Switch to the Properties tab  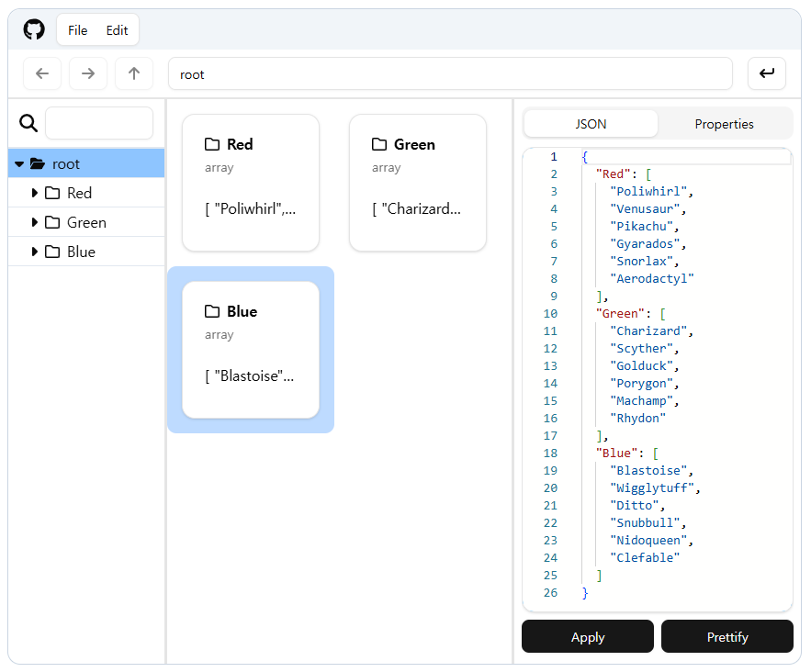(724, 123)
